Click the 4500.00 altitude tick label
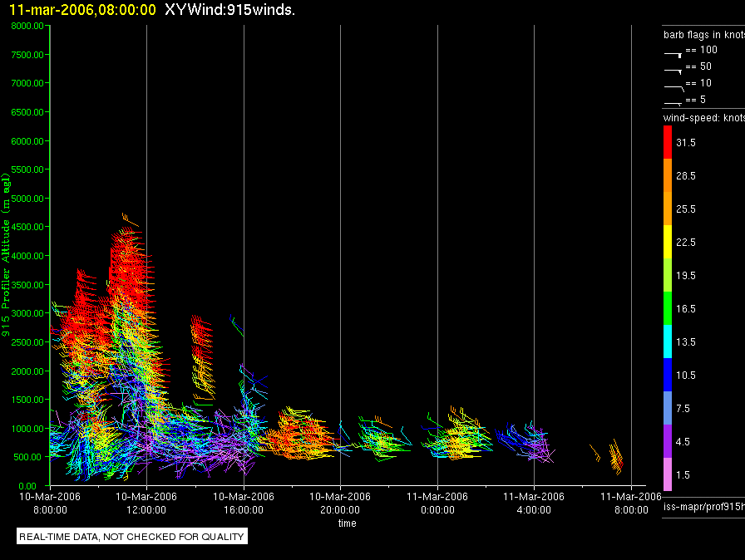This screenshot has width=745, height=560. 27,227
